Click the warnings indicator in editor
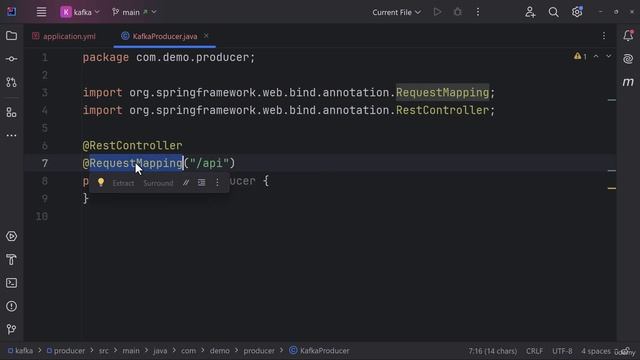The image size is (640, 360). click(x=580, y=56)
